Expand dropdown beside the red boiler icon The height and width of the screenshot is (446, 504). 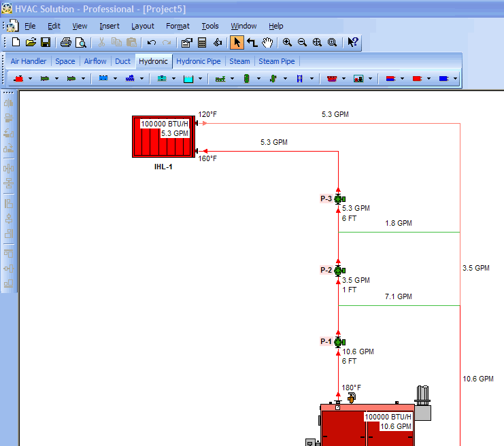tap(30, 78)
